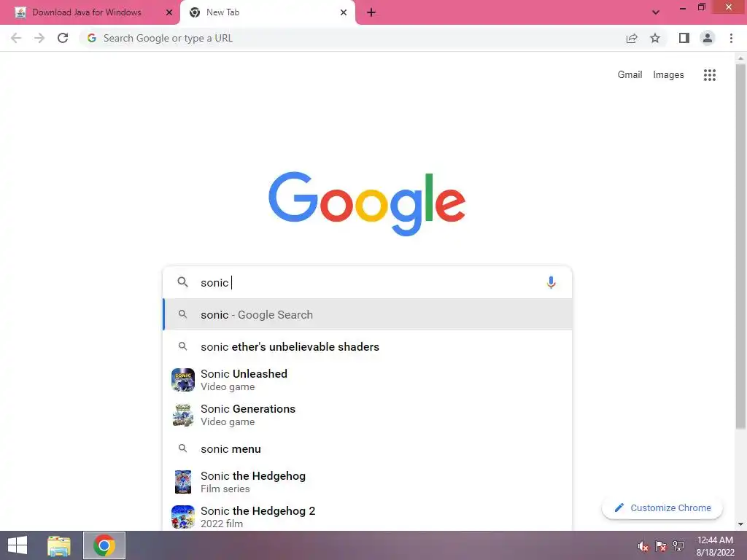
Task: Click the browser forward arrow
Action: tap(39, 38)
